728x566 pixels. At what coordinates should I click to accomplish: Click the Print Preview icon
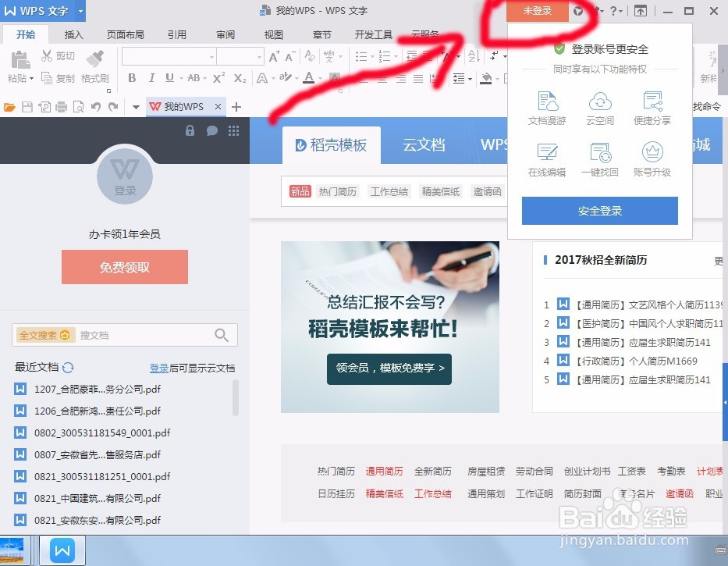click(x=79, y=108)
